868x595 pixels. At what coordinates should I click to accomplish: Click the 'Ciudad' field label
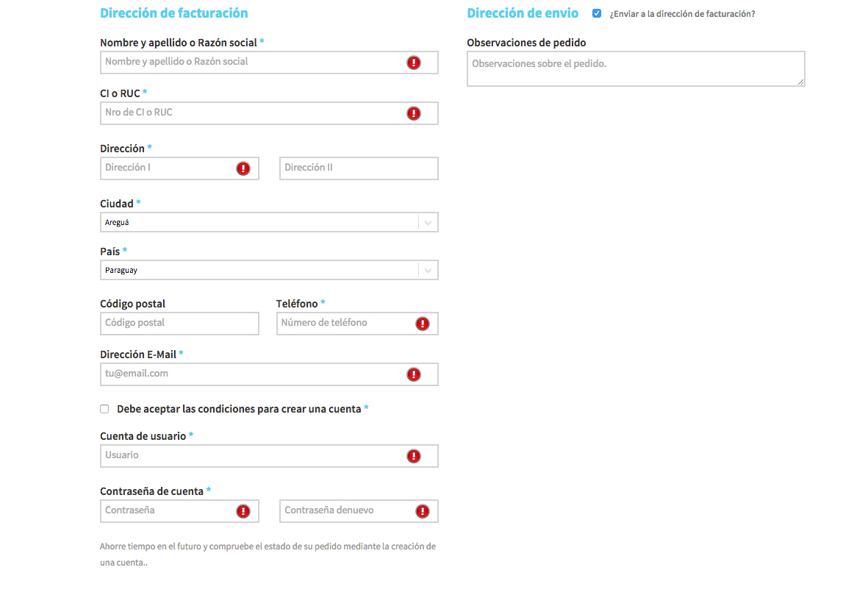[117, 204]
